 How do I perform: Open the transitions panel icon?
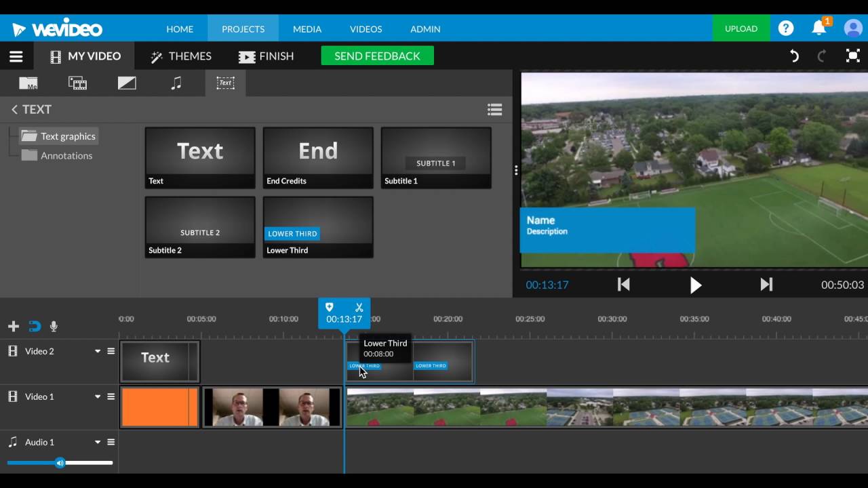click(x=127, y=83)
